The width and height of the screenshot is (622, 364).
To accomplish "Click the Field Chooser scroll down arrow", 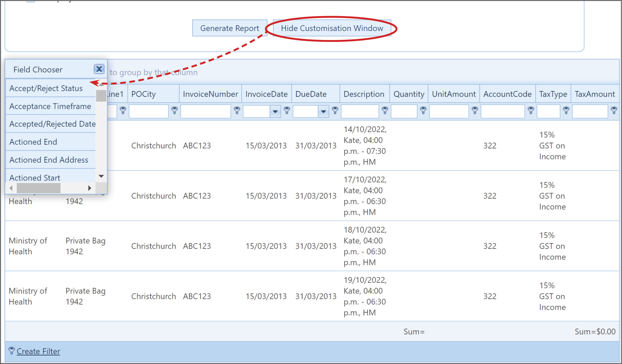I will [101, 176].
